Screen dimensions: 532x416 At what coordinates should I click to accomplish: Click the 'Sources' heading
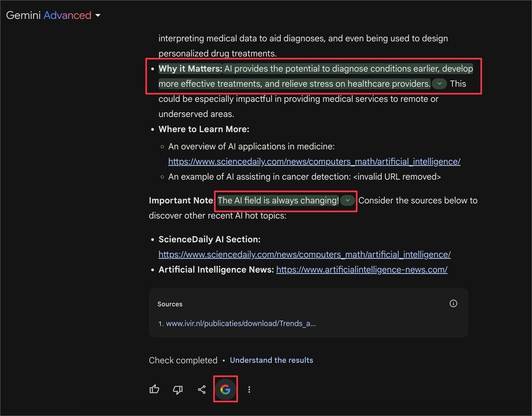[170, 304]
